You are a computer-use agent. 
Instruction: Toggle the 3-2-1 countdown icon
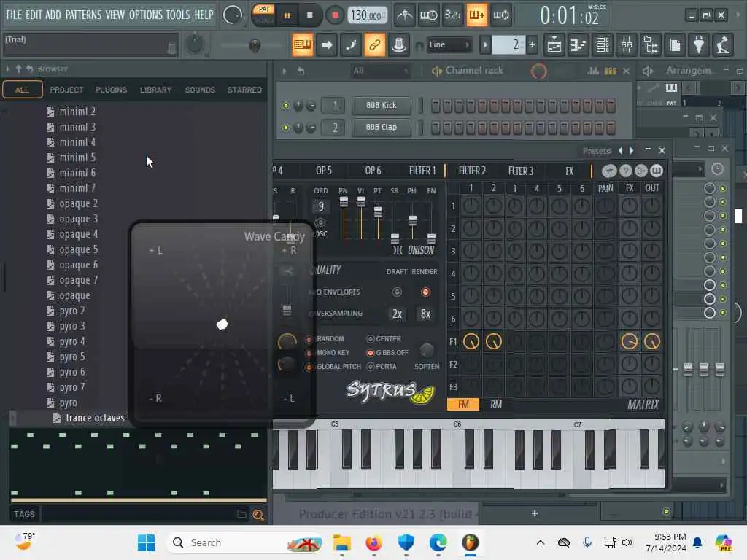[x=452, y=15]
